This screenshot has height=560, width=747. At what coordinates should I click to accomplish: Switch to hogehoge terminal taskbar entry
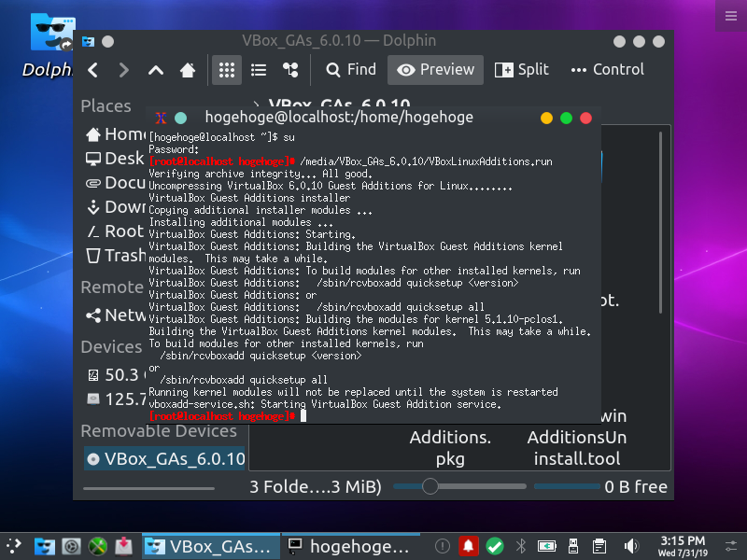[x=351, y=546]
